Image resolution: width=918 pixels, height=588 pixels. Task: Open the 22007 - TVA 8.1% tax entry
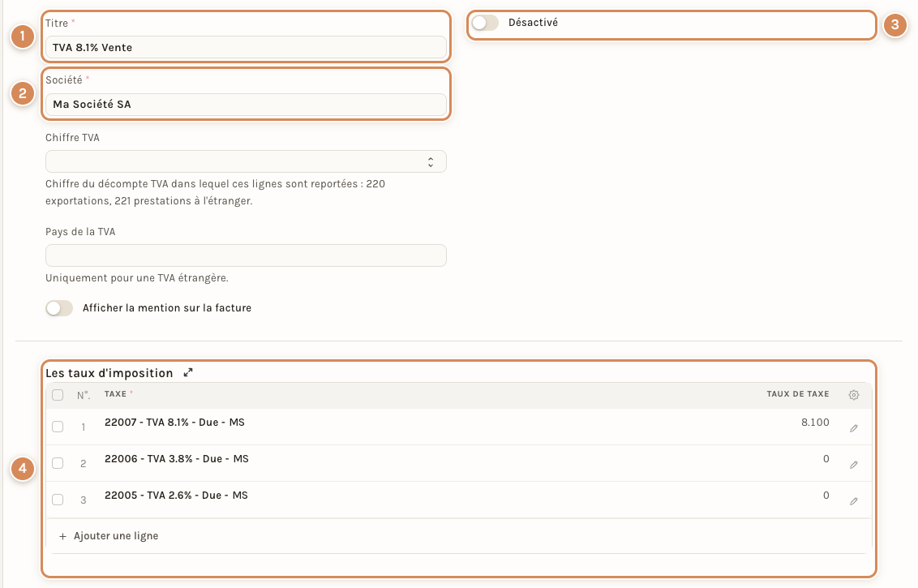click(x=174, y=423)
